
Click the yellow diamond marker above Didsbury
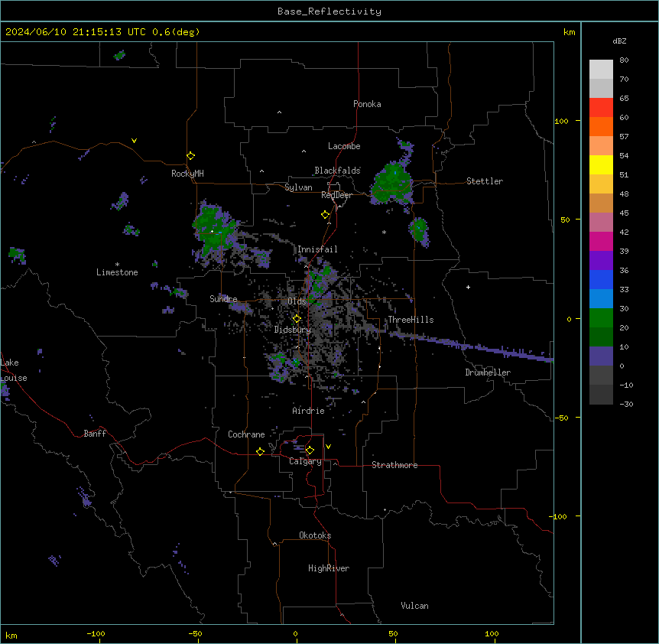pyautogui.click(x=297, y=319)
